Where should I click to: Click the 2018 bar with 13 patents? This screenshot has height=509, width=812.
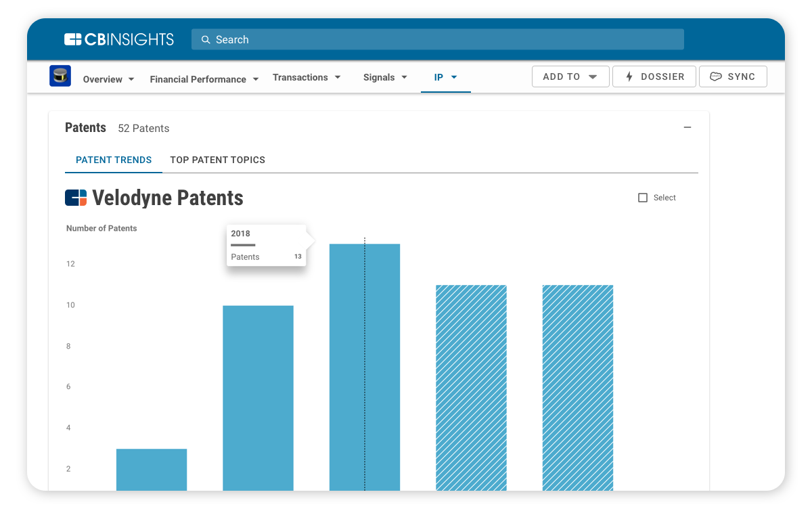tap(365, 367)
